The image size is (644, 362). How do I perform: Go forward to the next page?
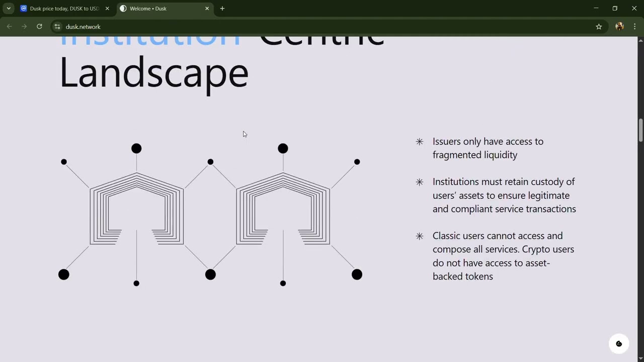(x=24, y=27)
